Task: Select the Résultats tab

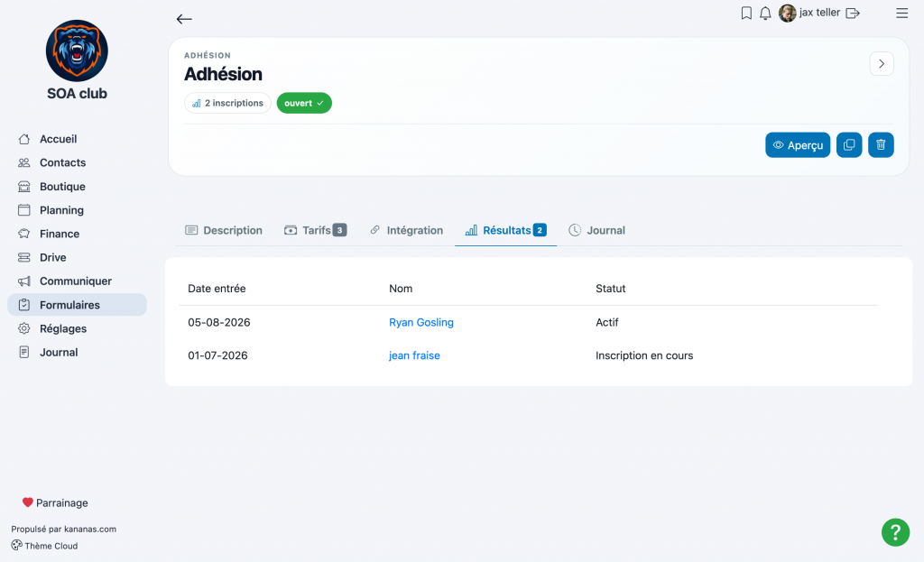Action: (505, 230)
